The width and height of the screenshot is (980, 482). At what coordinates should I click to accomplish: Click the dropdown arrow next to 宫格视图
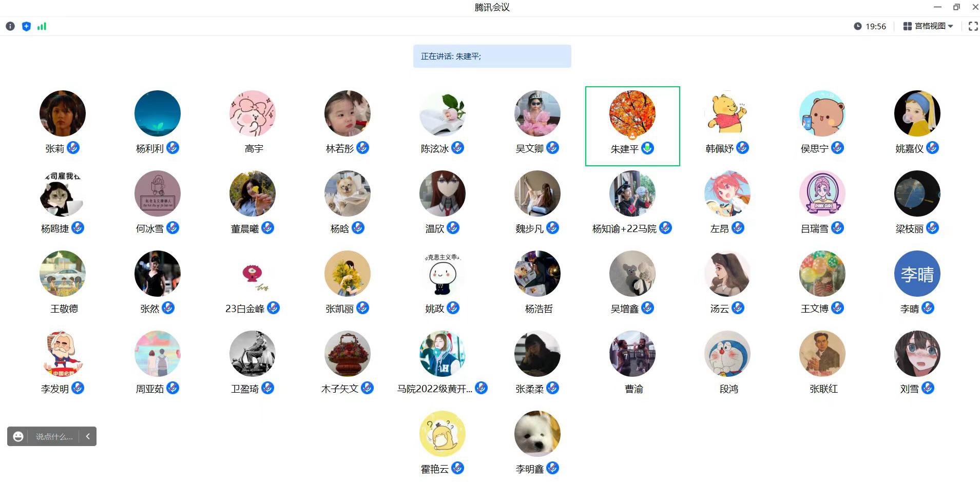[x=951, y=26]
